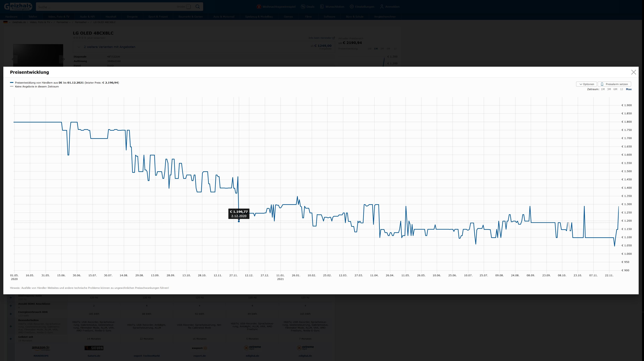Open Weihnachtsgewinnspiel gift icon
This screenshot has width=644, height=361.
[259, 7]
